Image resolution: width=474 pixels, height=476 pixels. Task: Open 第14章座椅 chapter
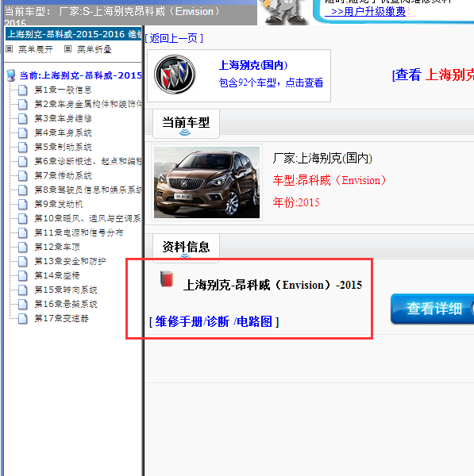click(57, 275)
